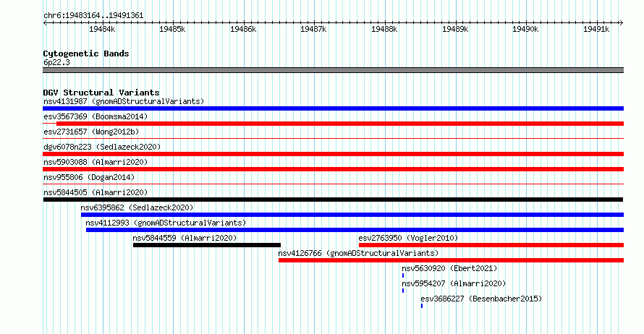
Task: Select the esv3567369 Boomsma2014 variant label
Action: [96, 116]
